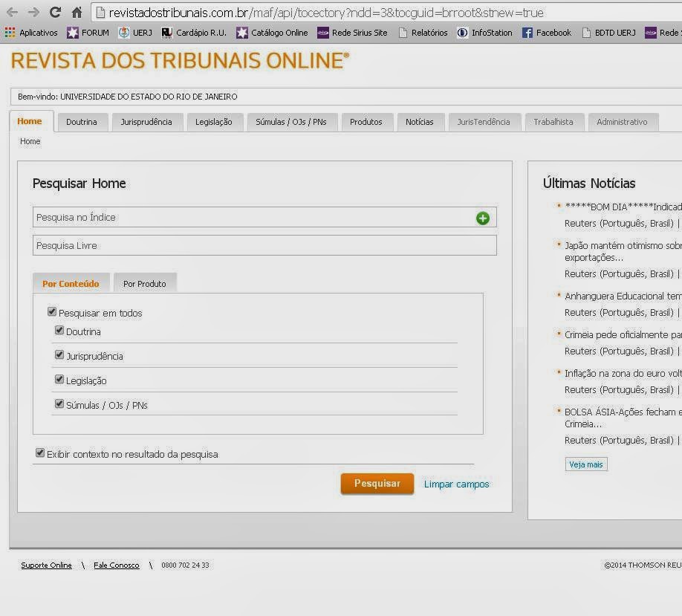Switch to Por Conteúdo tab
The width and height of the screenshot is (682, 616).
click(71, 283)
